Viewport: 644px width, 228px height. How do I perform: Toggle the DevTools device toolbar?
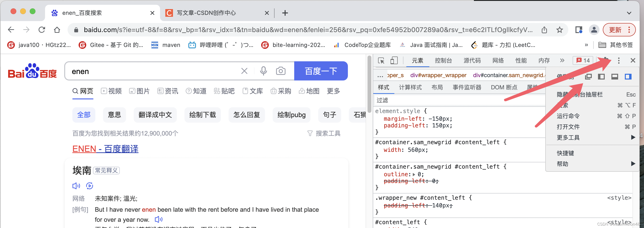[394, 61]
